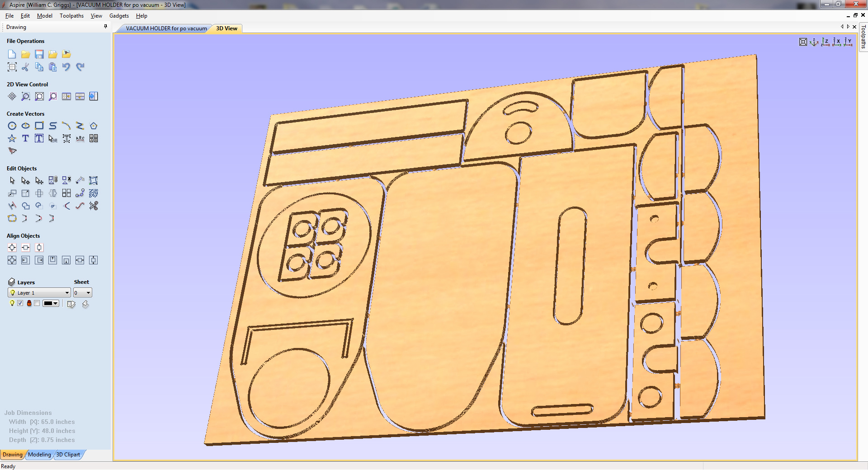The height and width of the screenshot is (470, 868).
Task: Toggle the layer locked checkbox
Action: [x=37, y=303]
